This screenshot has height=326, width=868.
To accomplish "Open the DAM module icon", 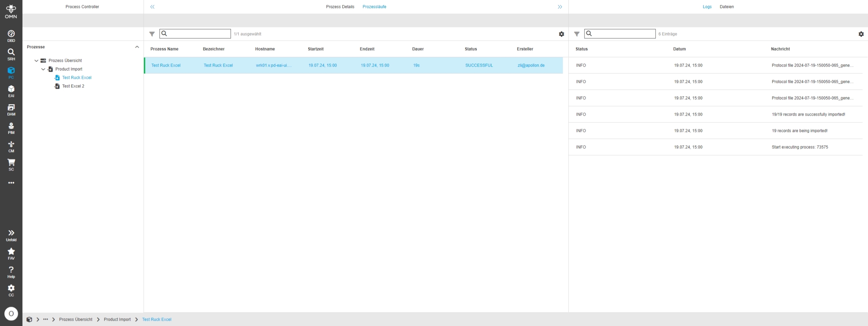I will [11, 110].
